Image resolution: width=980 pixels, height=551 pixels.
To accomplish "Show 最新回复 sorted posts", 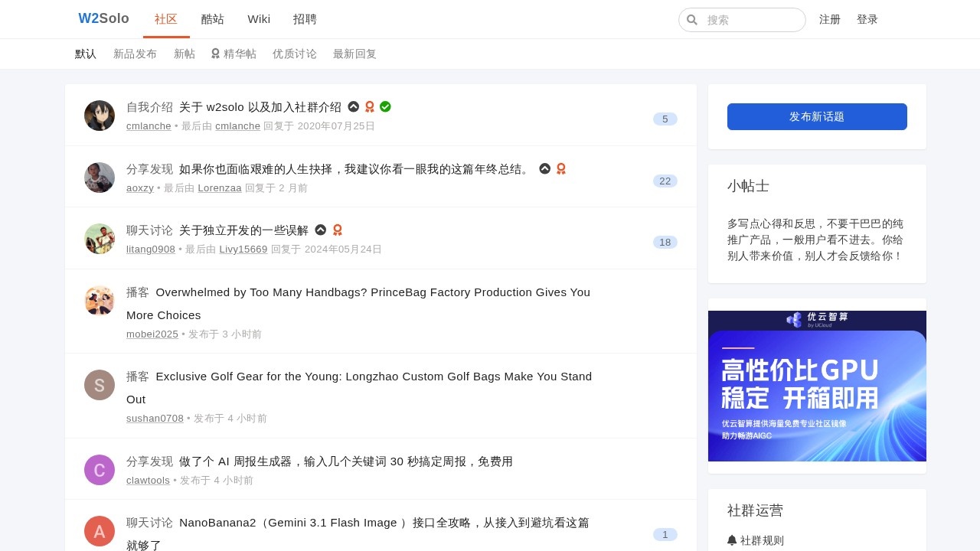I will pos(354,54).
